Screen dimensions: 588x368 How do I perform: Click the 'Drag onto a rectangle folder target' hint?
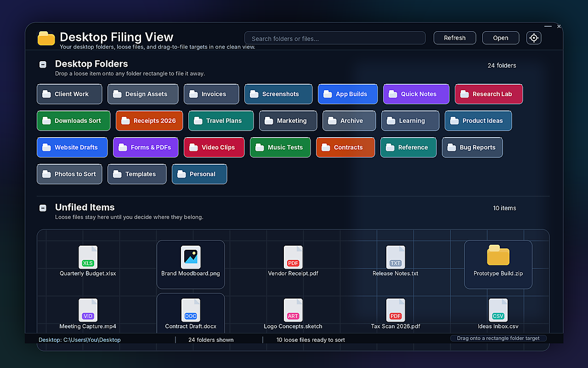pyautogui.click(x=498, y=338)
